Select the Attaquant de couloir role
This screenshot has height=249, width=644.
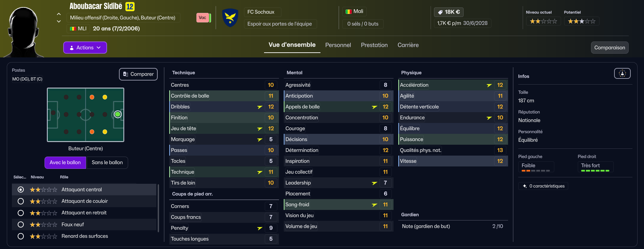pos(21,201)
